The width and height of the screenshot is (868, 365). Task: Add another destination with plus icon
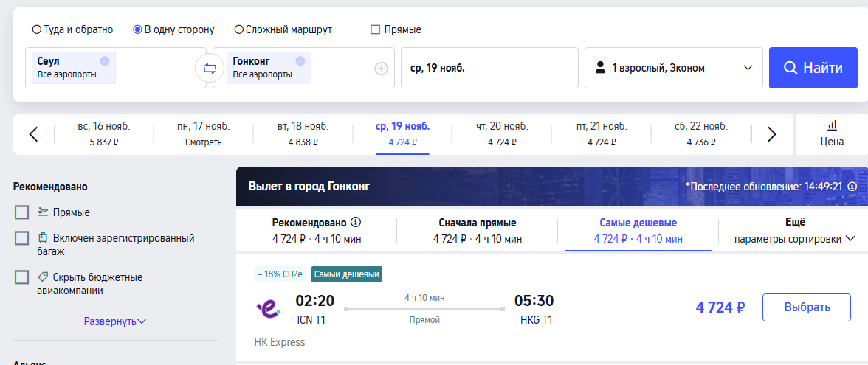click(x=381, y=69)
